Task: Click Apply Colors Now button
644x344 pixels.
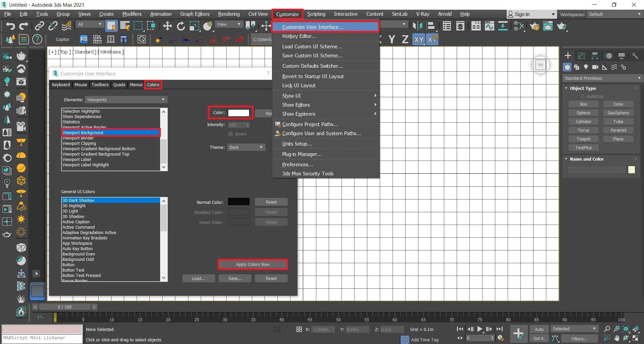Action: 252,265
